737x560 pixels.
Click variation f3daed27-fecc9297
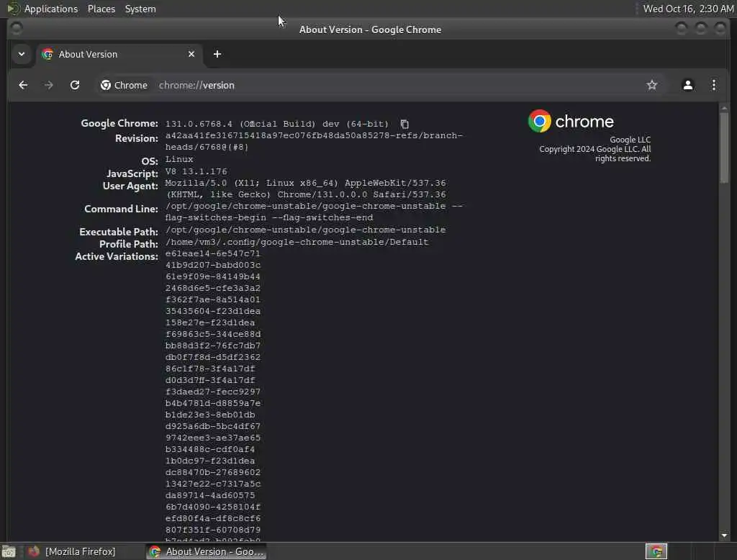coord(212,392)
